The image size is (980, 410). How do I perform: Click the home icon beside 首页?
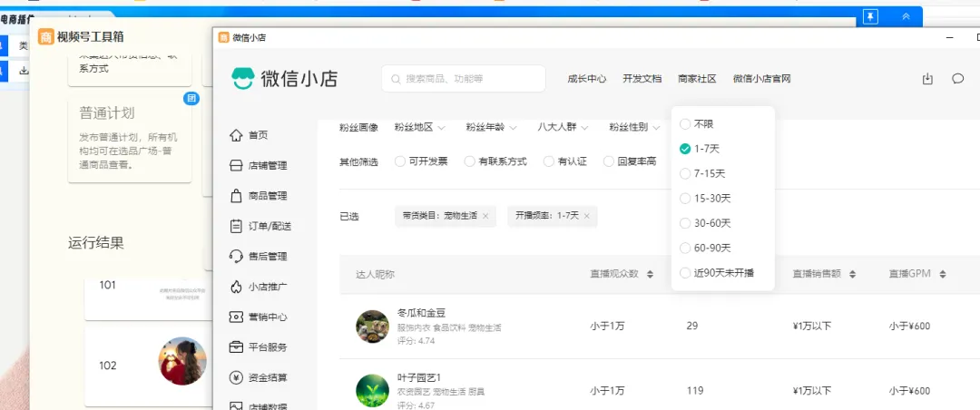click(x=236, y=135)
